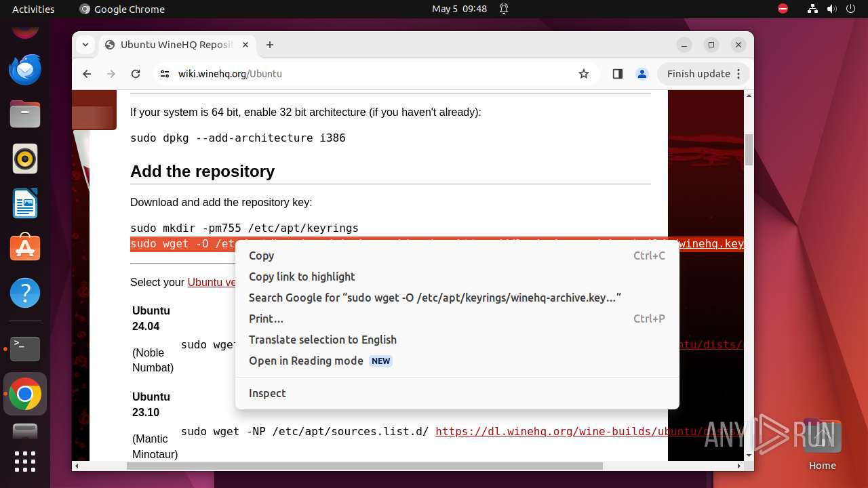The image size is (868, 488).
Task: Open LibreOffice Writer from the dock
Action: coord(25,204)
